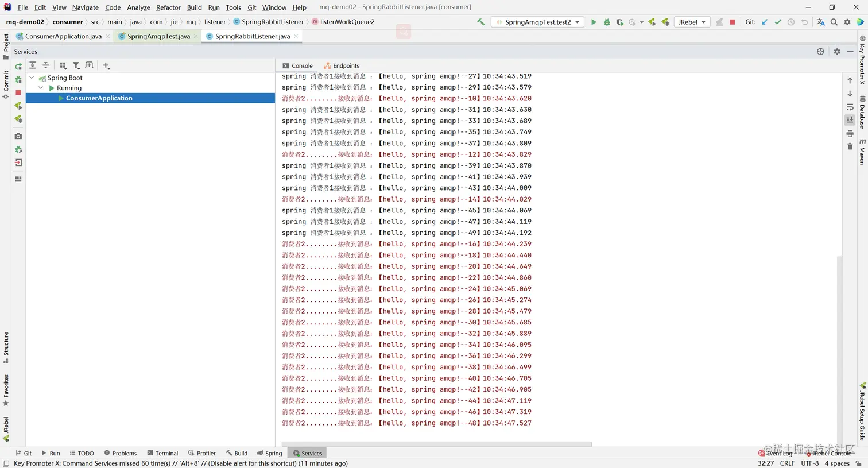Open the Translate icon in the toolbar
This screenshot has width=868, height=468.
[x=820, y=22]
